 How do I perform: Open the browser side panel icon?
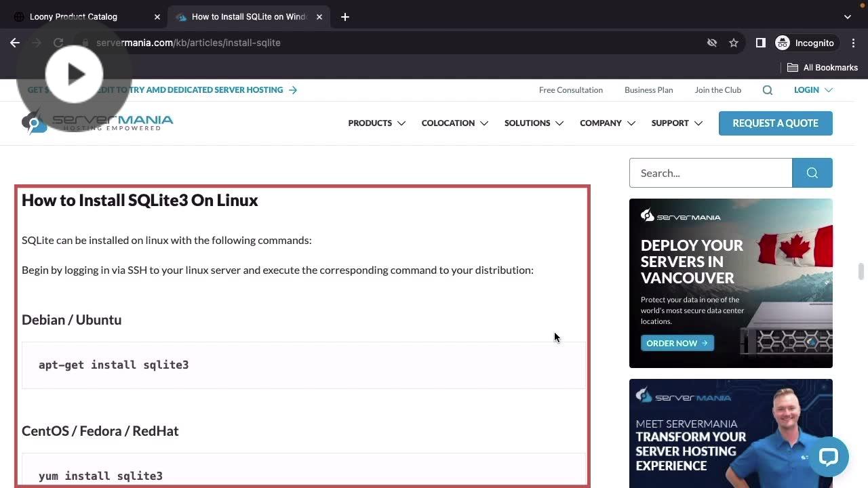click(x=760, y=43)
